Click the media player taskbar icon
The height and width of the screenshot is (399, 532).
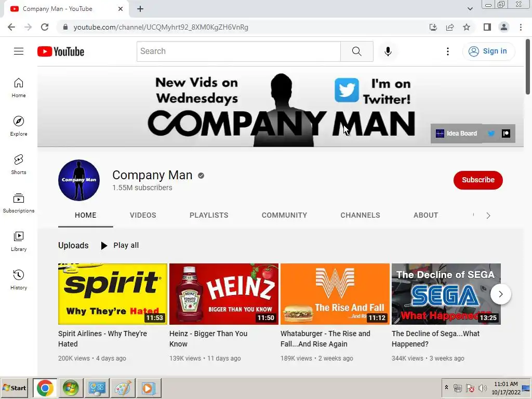149,388
